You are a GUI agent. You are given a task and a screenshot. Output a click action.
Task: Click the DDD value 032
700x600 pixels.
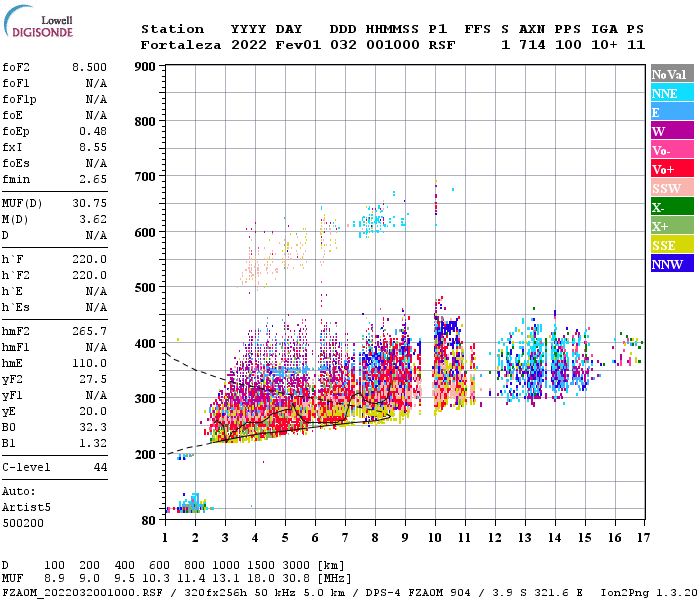(x=343, y=45)
